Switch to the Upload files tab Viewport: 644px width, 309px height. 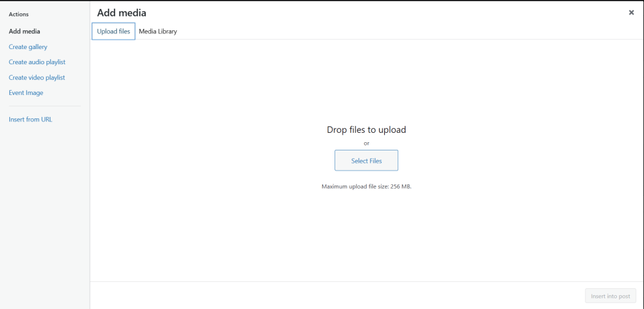[x=113, y=31]
